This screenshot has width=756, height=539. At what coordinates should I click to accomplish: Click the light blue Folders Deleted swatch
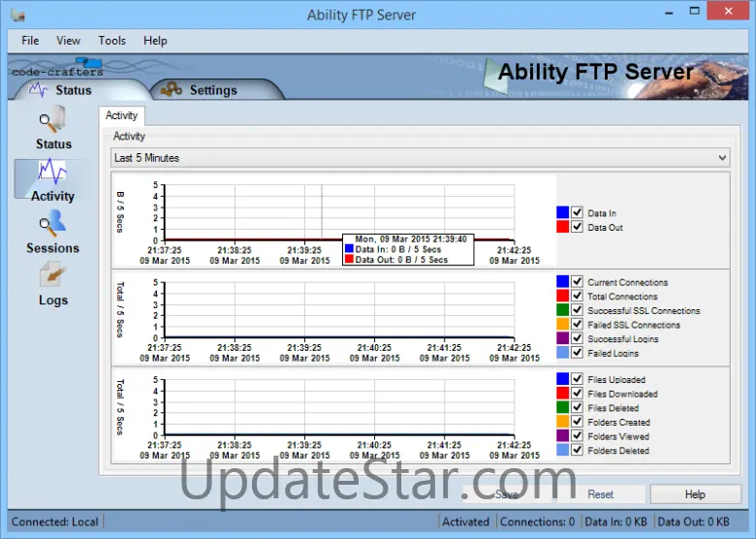[563, 450]
